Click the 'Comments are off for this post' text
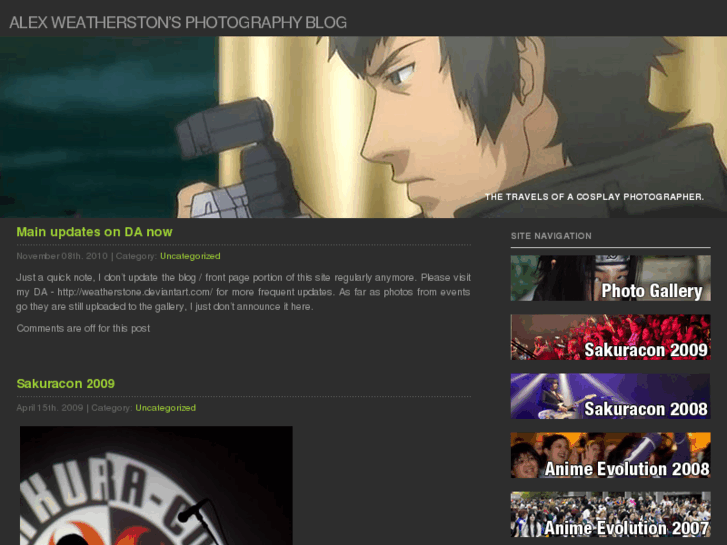Viewport: 727px width, 545px height. [x=83, y=328]
